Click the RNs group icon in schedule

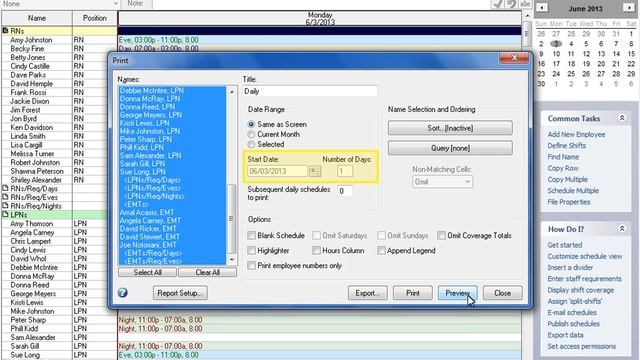[x=5, y=31]
